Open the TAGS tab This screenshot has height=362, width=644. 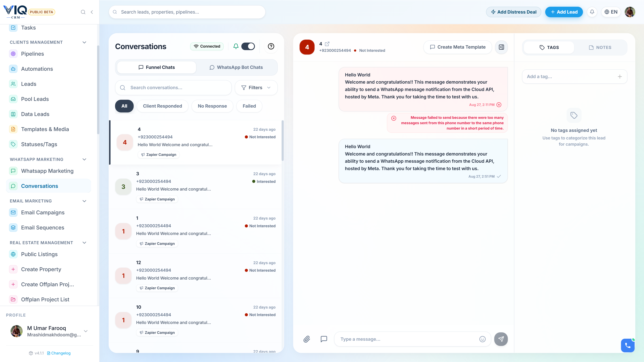click(x=549, y=47)
